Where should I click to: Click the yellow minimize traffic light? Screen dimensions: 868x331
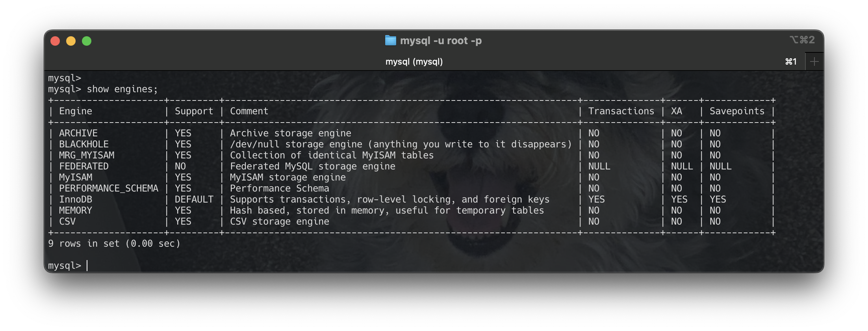pyautogui.click(x=70, y=41)
